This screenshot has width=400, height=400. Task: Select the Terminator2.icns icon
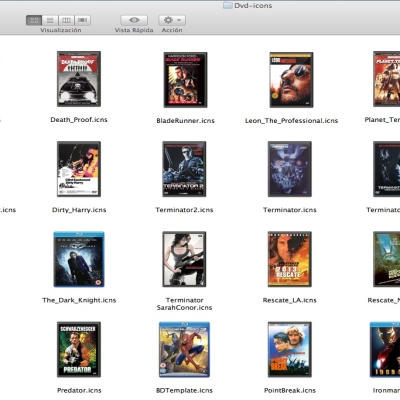[184, 169]
